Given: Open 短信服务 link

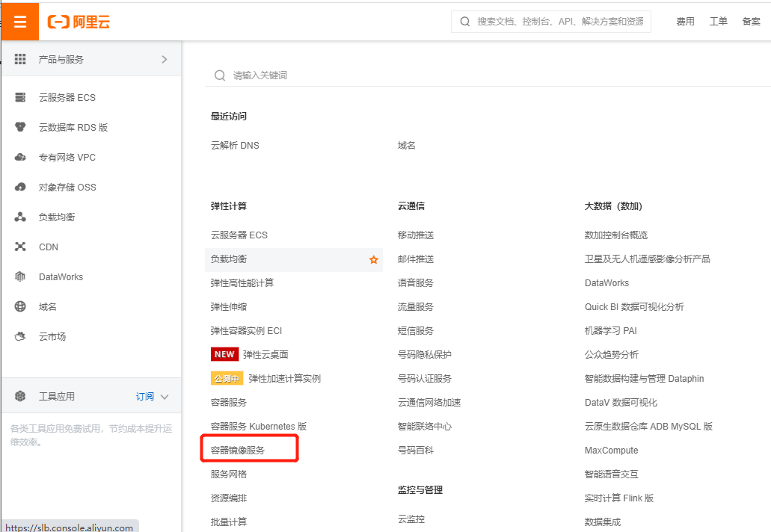Looking at the screenshot, I should pyautogui.click(x=416, y=330).
